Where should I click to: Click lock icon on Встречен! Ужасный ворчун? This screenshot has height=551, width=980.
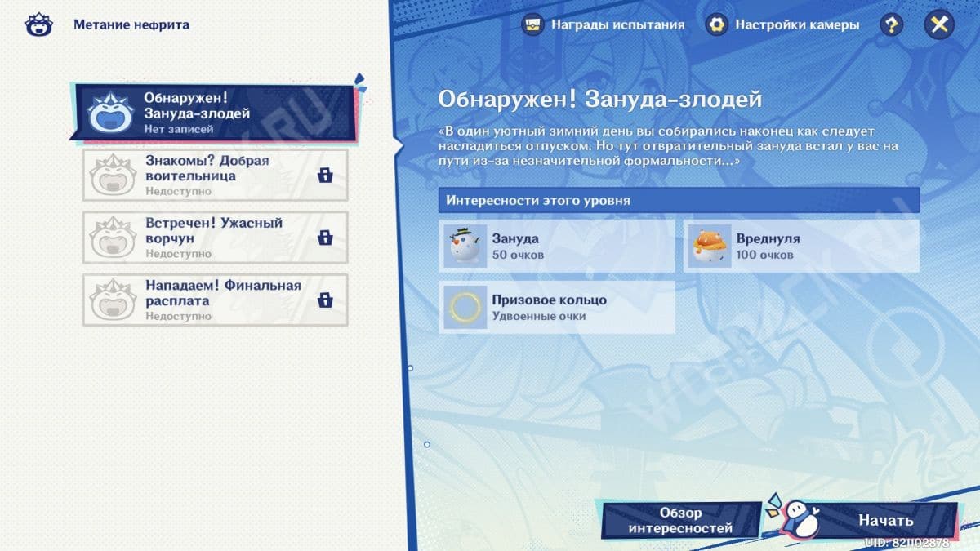point(325,238)
